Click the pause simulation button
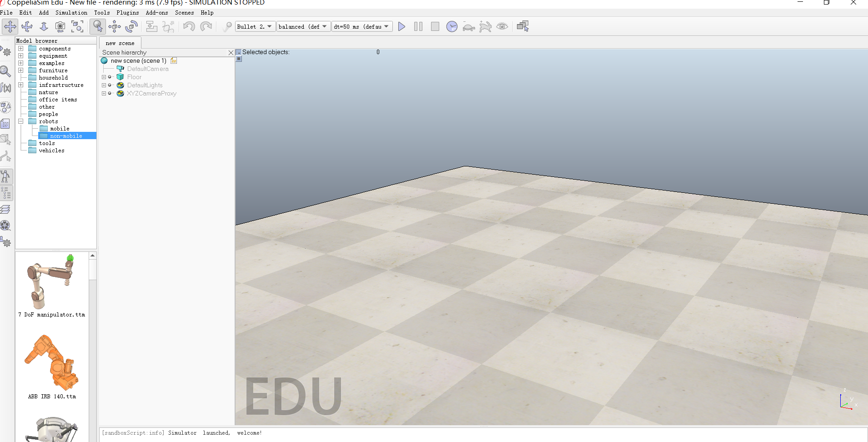868x442 pixels. pos(418,26)
